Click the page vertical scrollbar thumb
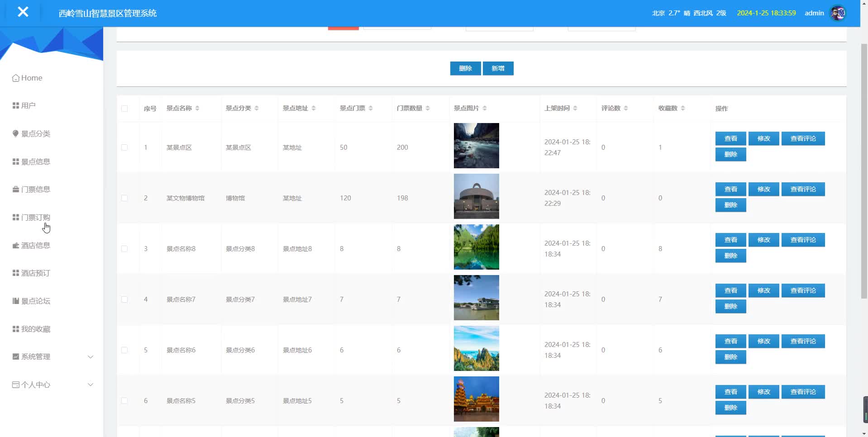This screenshot has width=868, height=437. pos(864,171)
